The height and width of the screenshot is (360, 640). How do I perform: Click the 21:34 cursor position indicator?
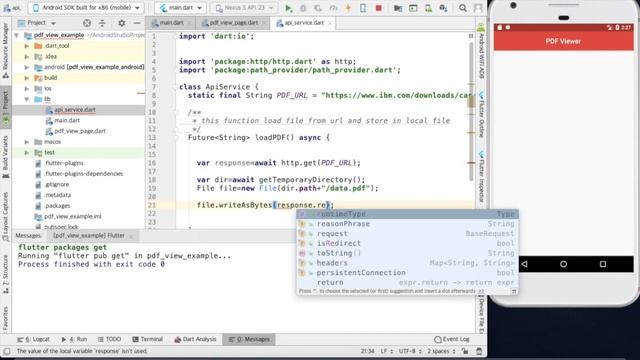(x=367, y=351)
